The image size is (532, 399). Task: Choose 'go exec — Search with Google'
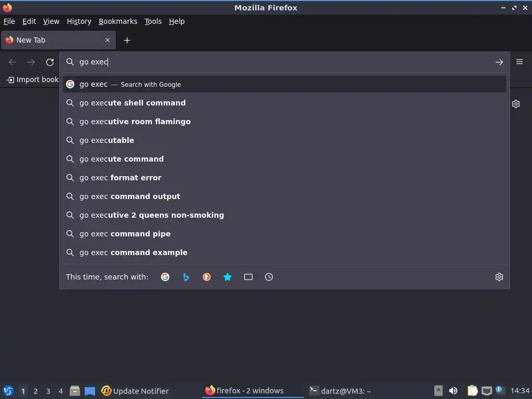(284, 84)
